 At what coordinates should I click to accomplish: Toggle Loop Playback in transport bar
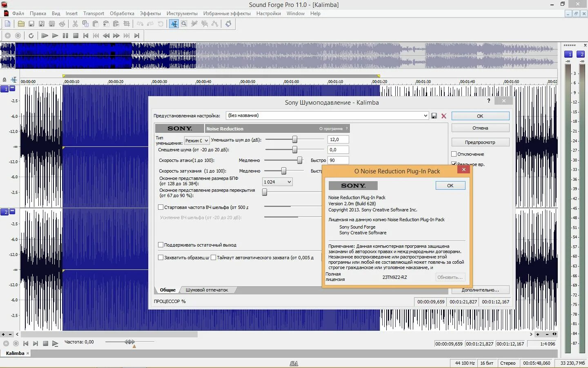coord(31,36)
